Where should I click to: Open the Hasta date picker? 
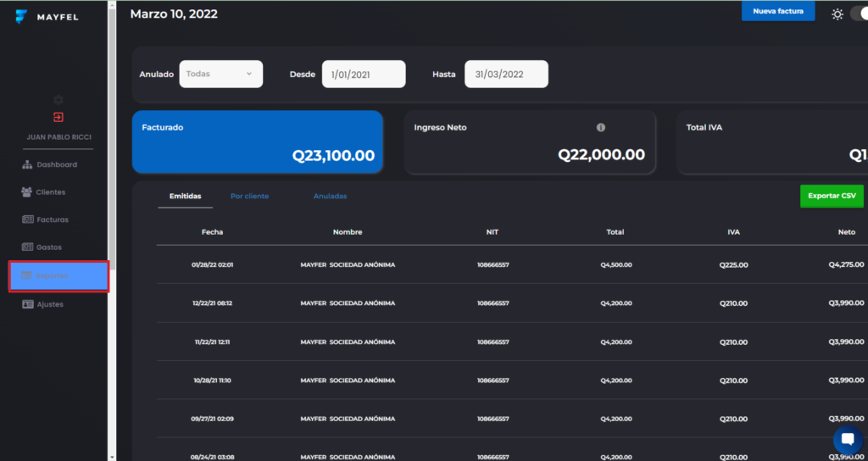[505, 75]
